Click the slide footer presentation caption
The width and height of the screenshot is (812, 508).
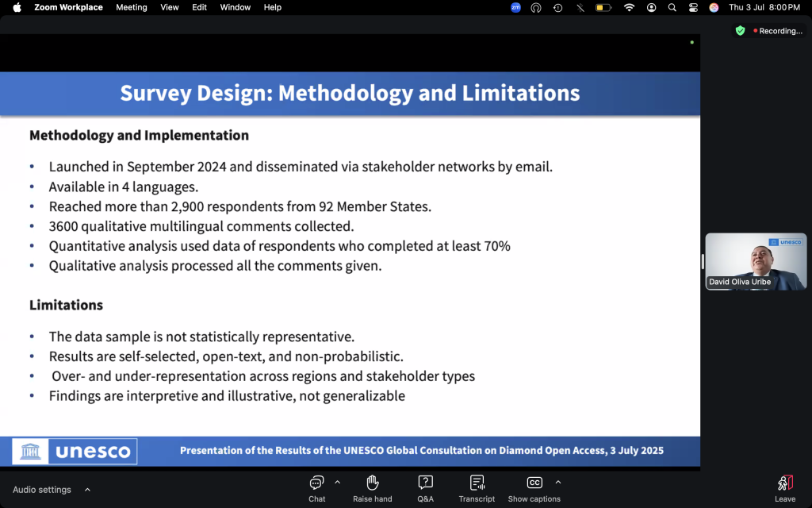[x=422, y=451]
